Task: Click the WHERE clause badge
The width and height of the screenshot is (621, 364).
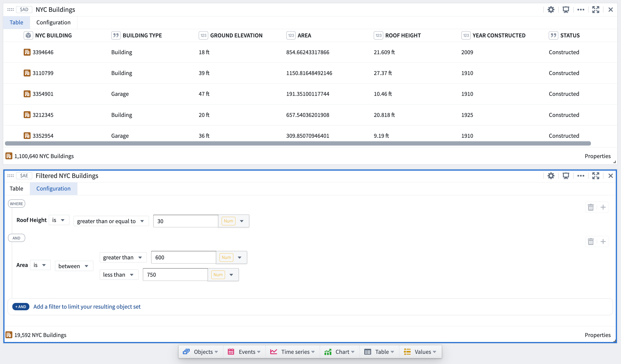Action: (x=17, y=204)
